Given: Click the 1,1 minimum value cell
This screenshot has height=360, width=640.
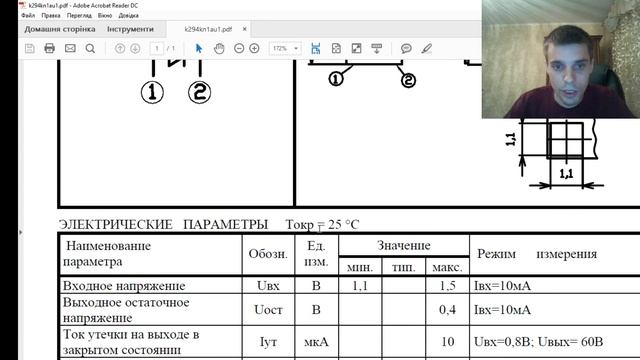Looking at the screenshot, I should click(360, 286).
